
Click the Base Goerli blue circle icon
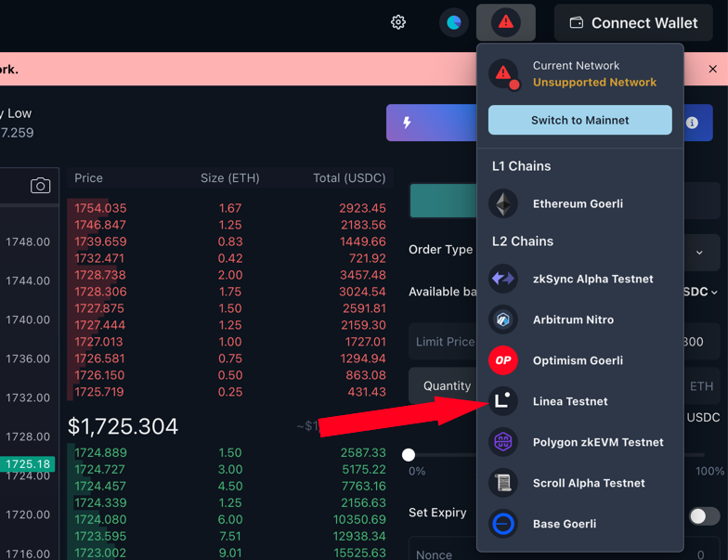(503, 524)
